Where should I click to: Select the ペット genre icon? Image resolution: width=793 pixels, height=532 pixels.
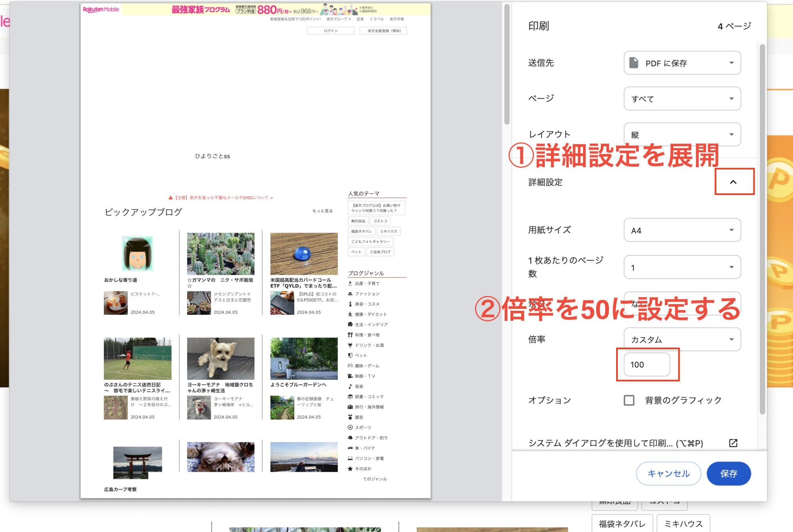350,355
